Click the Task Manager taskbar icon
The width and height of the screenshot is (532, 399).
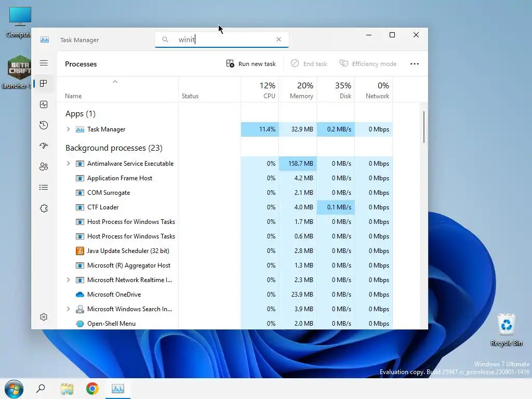118,389
